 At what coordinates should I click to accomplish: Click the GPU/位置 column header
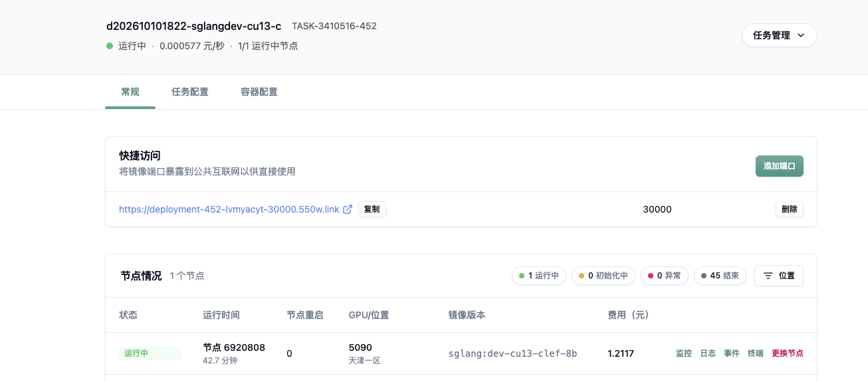click(x=369, y=315)
